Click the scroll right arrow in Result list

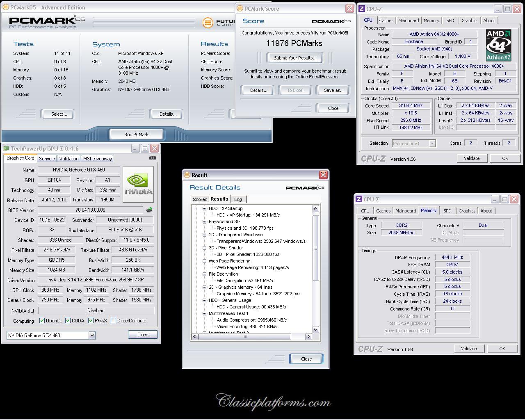pyautogui.click(x=308, y=337)
